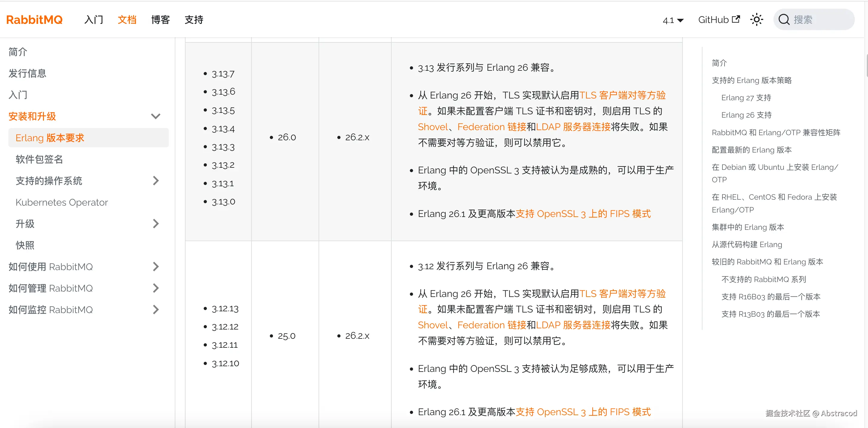Click version 3.13.0 in the table

pyautogui.click(x=223, y=202)
